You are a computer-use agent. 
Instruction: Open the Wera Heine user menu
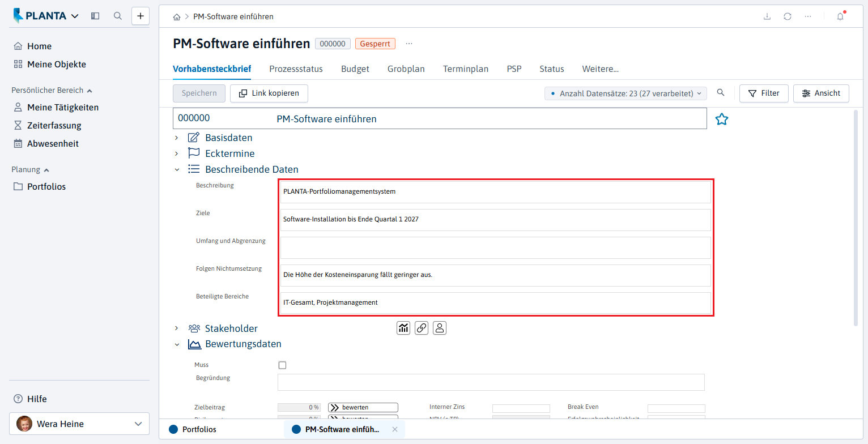click(79, 424)
